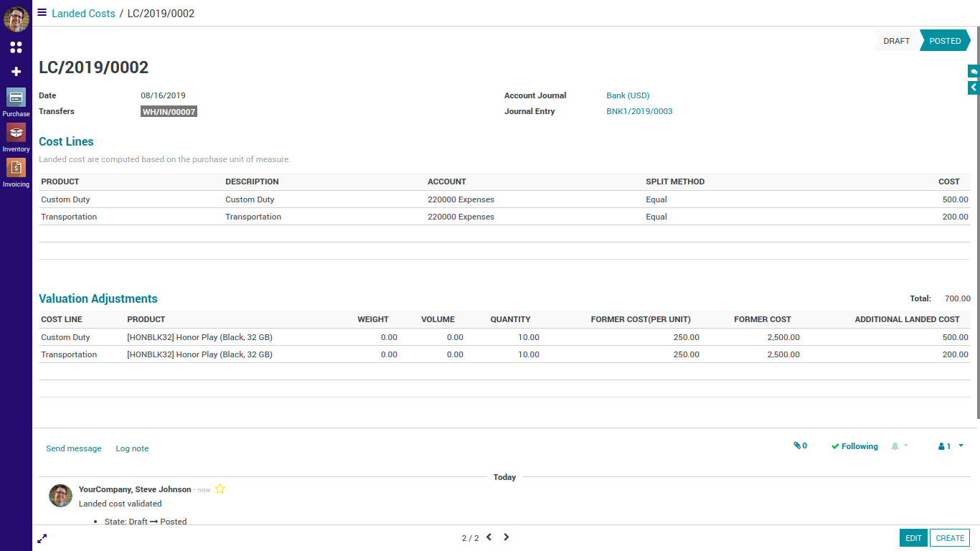The width and height of the screenshot is (980, 551).
Task: Open the Purchase app icon
Action: click(16, 98)
